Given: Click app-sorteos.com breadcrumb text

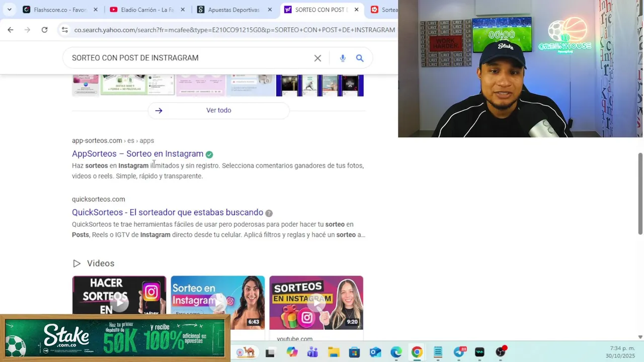Looking at the screenshot, I should (x=113, y=141).
